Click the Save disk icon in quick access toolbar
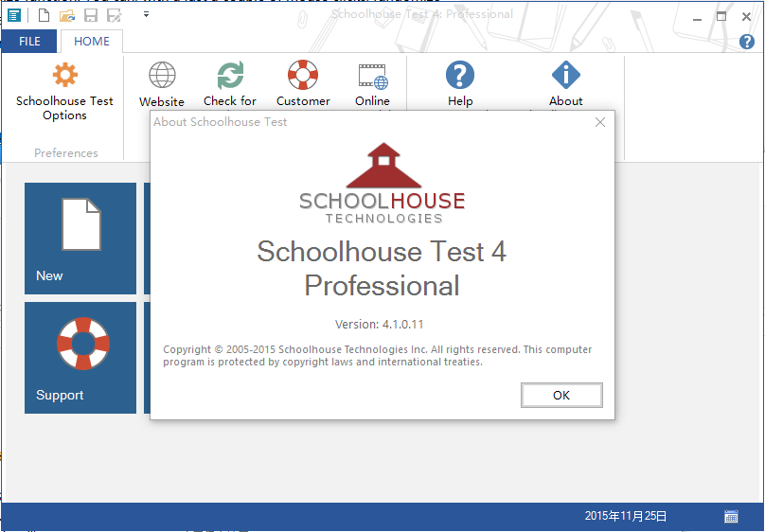Viewport: 765px width, 532px height. [91, 15]
